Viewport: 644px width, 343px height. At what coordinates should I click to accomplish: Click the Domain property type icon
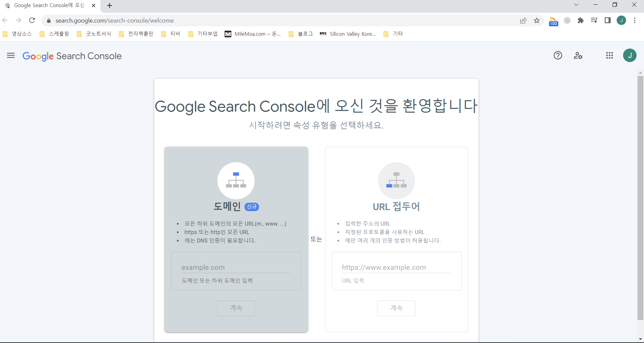[236, 181]
